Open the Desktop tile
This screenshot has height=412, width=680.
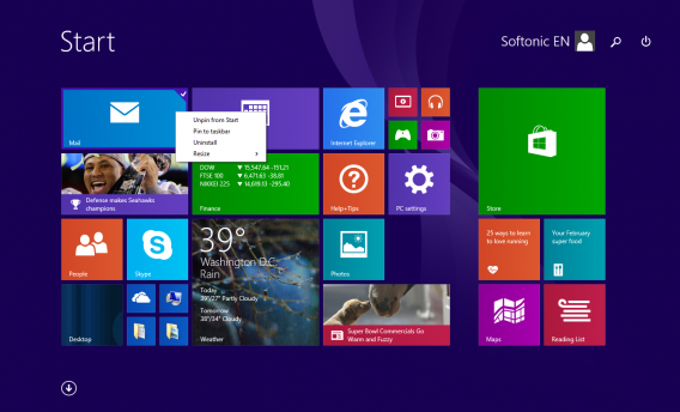92,315
